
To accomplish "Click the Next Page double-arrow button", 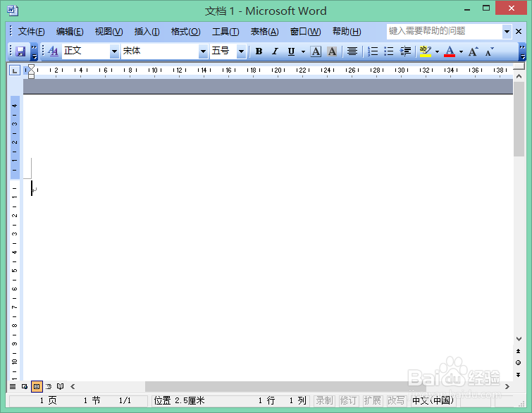I will point(519,375).
